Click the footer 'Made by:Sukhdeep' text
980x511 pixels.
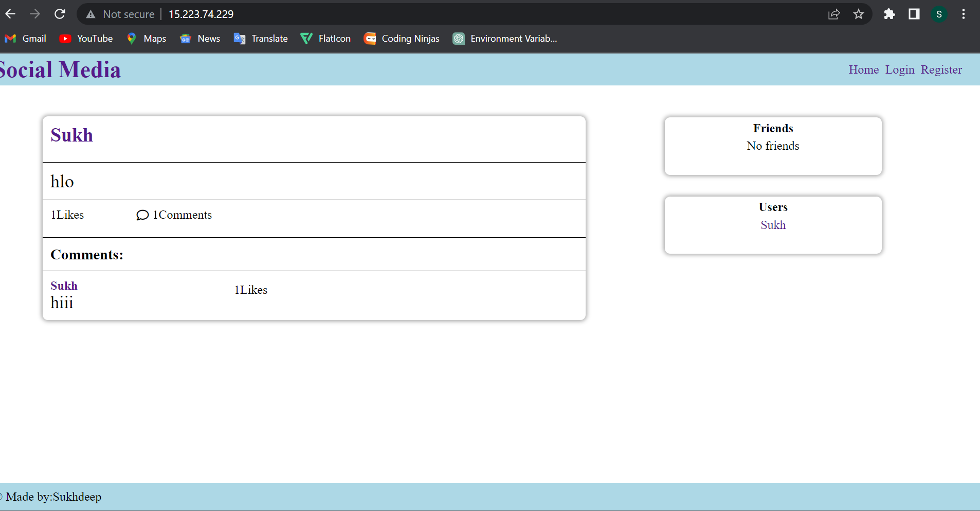[53, 497]
